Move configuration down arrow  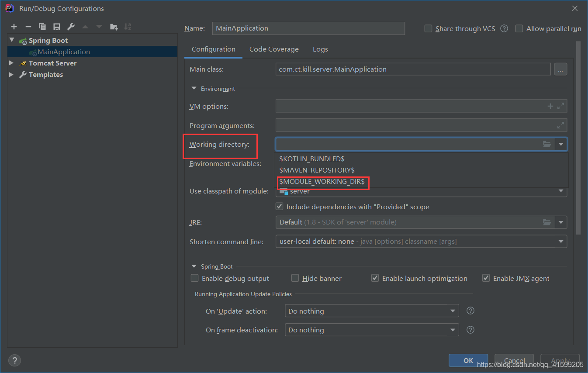(x=99, y=27)
